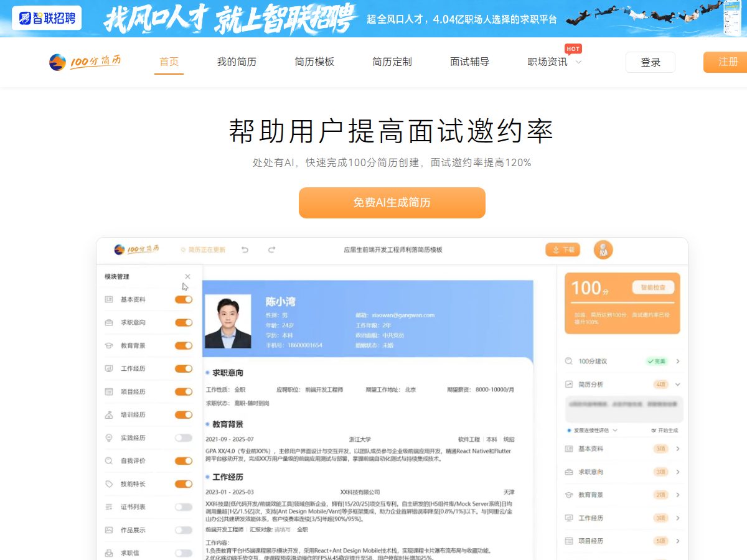Disable the 教育背景 module switch
This screenshot has width=747, height=560.
pos(184,345)
